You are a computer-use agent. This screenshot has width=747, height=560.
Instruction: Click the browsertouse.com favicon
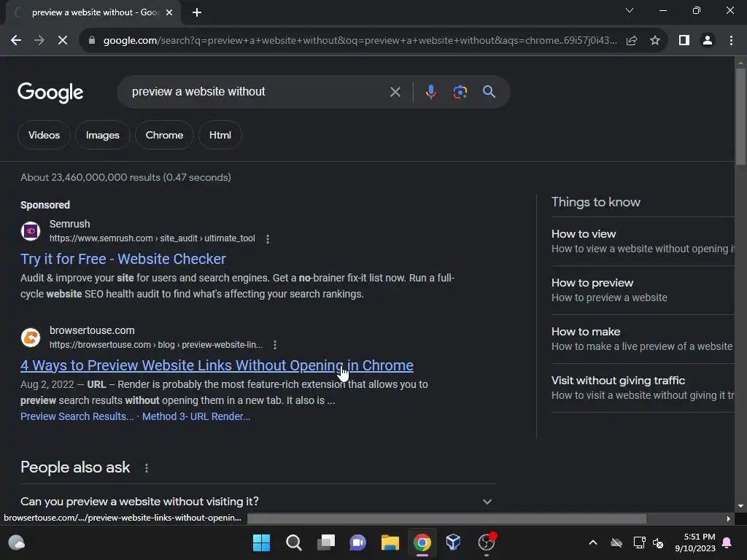coord(31,338)
